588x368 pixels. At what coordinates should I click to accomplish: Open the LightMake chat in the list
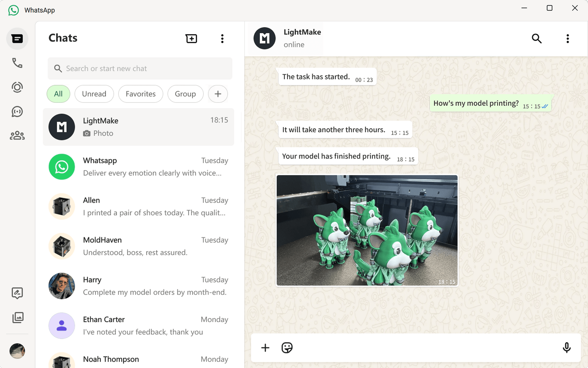pos(139,127)
